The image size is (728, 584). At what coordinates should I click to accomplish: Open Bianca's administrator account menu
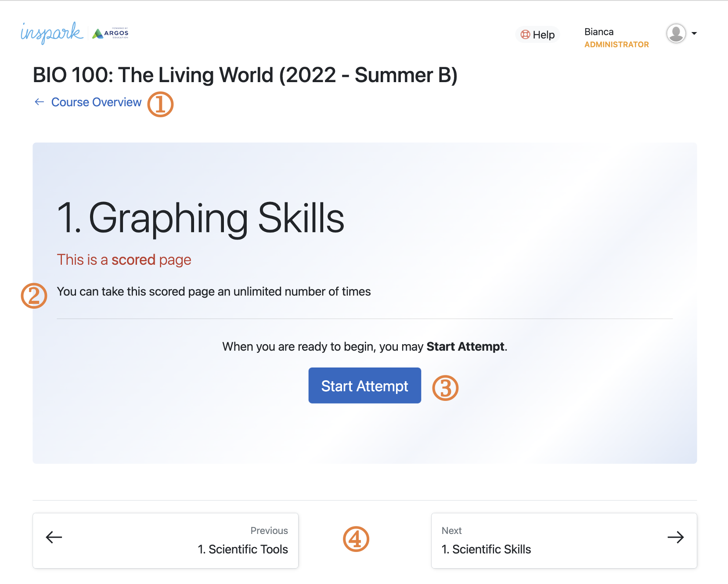(616, 37)
